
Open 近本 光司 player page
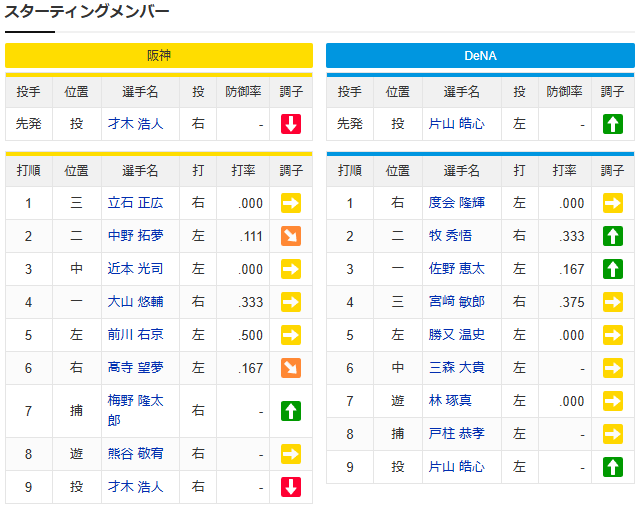pos(136,269)
